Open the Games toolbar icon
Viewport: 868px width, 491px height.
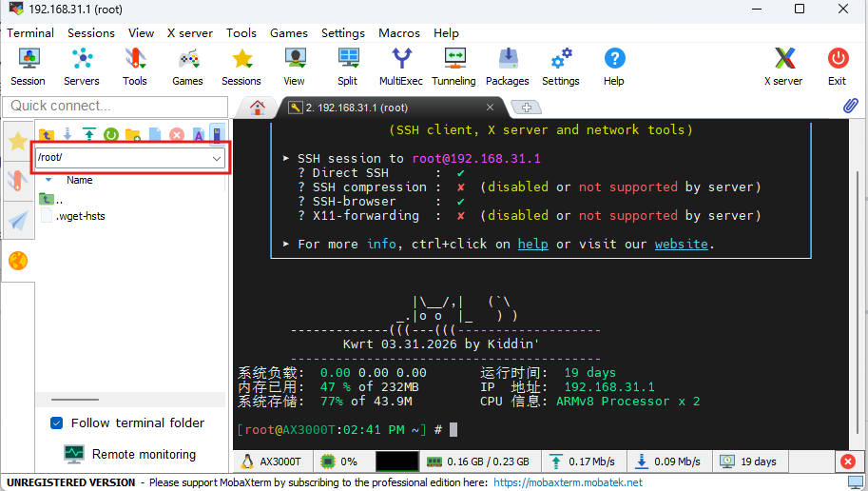pyautogui.click(x=187, y=67)
